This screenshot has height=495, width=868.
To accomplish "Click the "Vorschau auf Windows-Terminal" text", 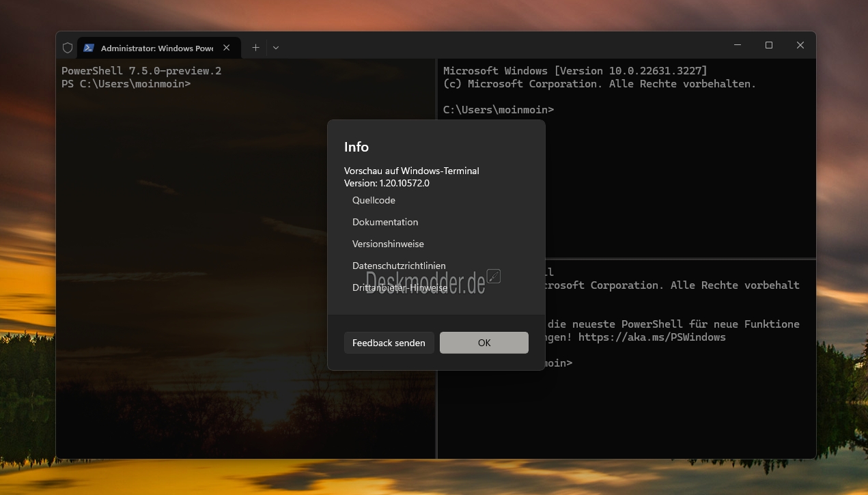I will click(412, 171).
